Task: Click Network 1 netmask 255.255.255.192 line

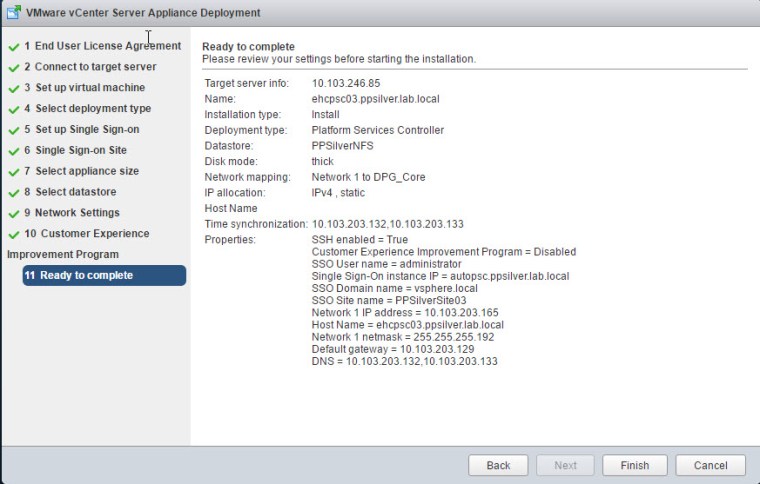Action: tap(403, 337)
